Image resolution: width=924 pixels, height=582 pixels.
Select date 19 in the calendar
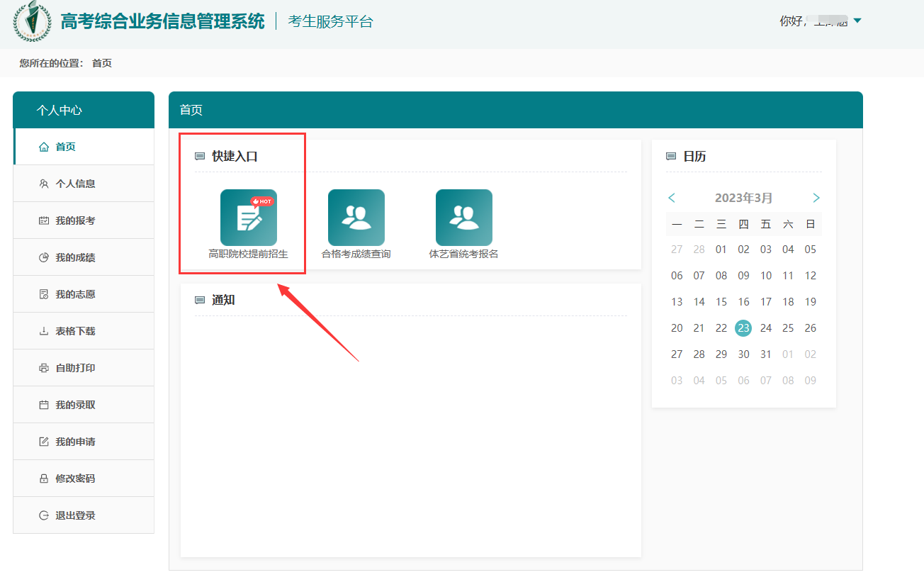click(x=811, y=302)
